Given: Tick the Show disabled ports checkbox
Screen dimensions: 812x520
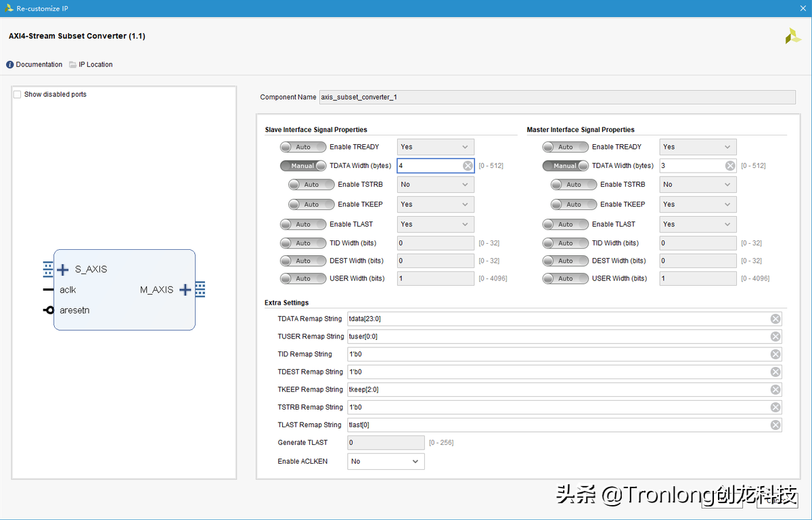Looking at the screenshot, I should 18,95.
